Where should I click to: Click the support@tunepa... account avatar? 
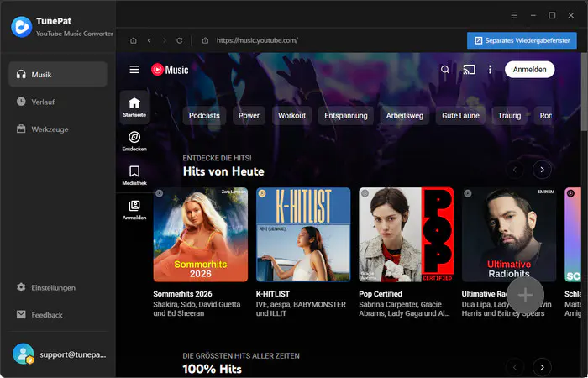(23, 354)
